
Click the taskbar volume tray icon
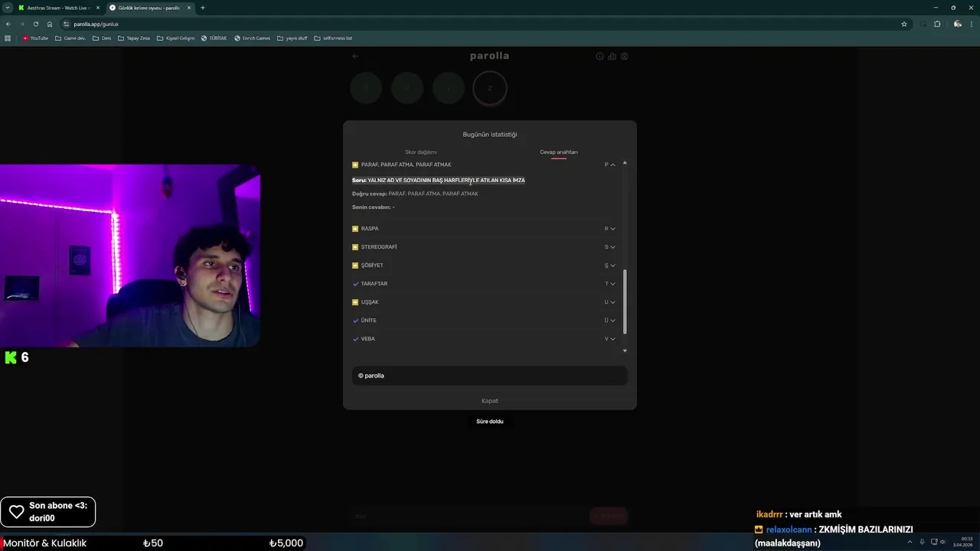(x=942, y=542)
